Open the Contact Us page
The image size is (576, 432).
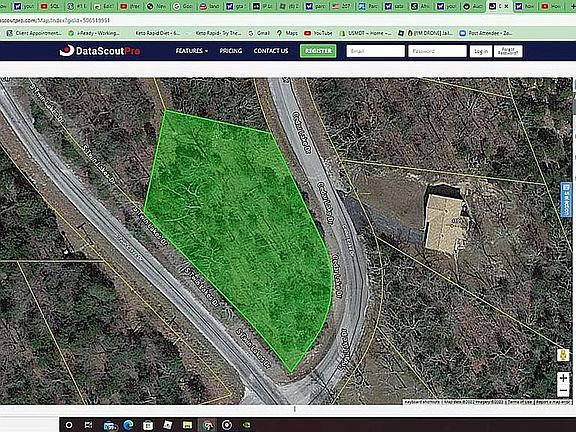coord(271,51)
